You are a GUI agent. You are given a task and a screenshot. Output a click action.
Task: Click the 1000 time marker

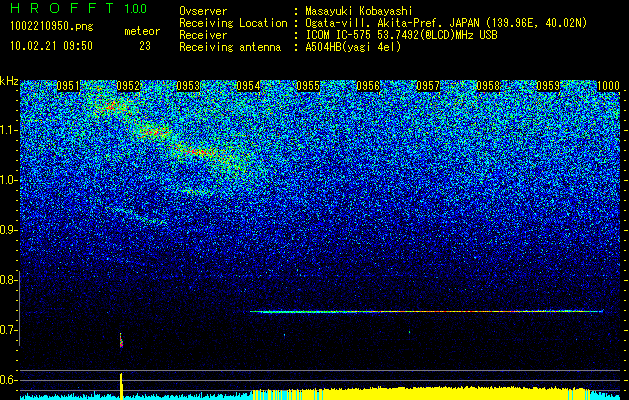click(609, 86)
